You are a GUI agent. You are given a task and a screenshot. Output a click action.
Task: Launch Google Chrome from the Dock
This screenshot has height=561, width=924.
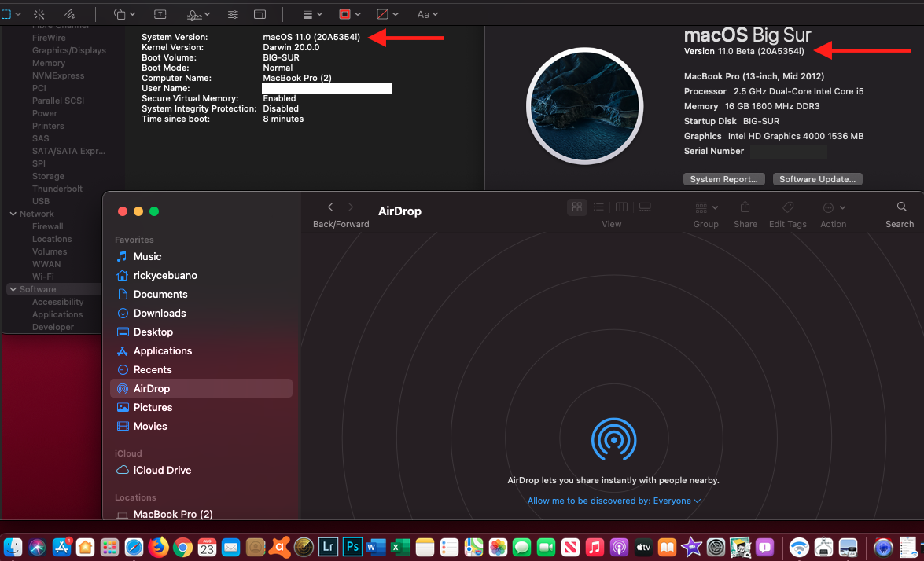coord(182,548)
